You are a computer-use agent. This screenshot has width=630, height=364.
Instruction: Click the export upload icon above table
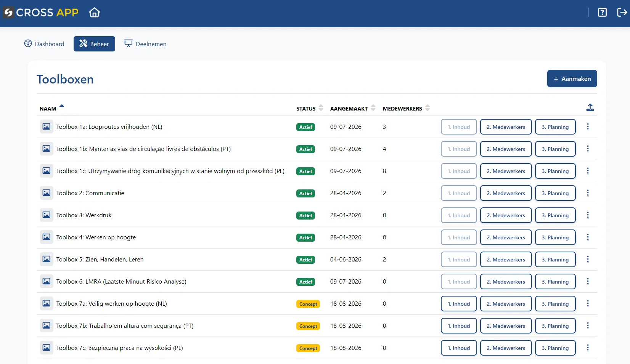[590, 108]
